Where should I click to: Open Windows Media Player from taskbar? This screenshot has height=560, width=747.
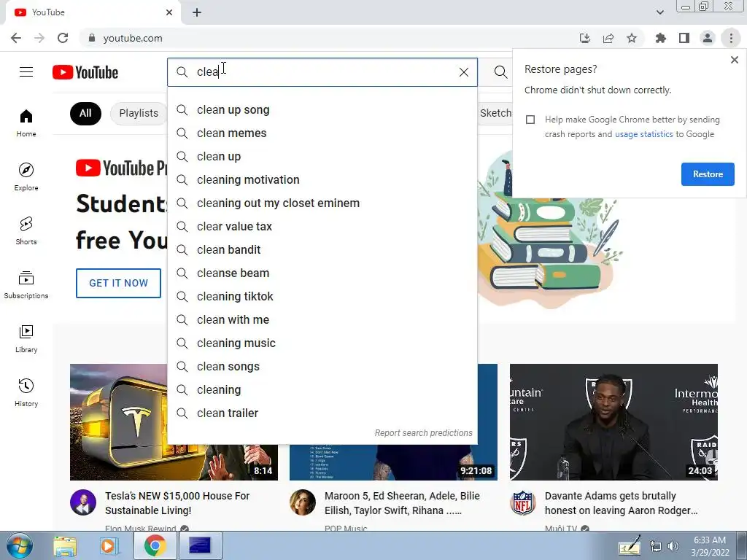click(109, 545)
